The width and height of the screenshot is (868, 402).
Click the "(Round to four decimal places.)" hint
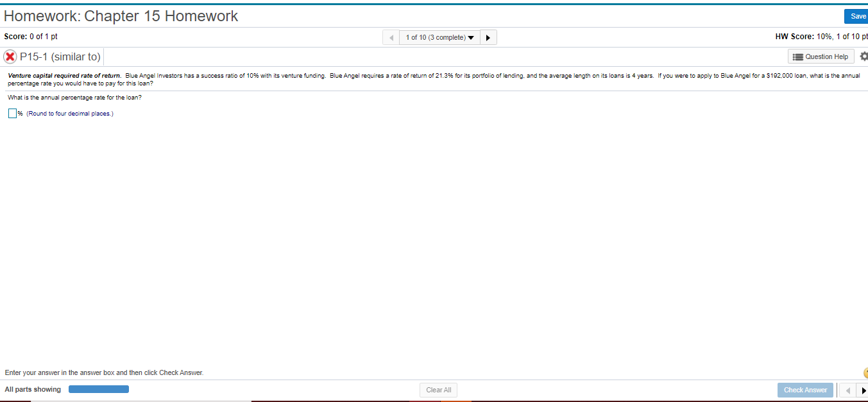click(70, 114)
